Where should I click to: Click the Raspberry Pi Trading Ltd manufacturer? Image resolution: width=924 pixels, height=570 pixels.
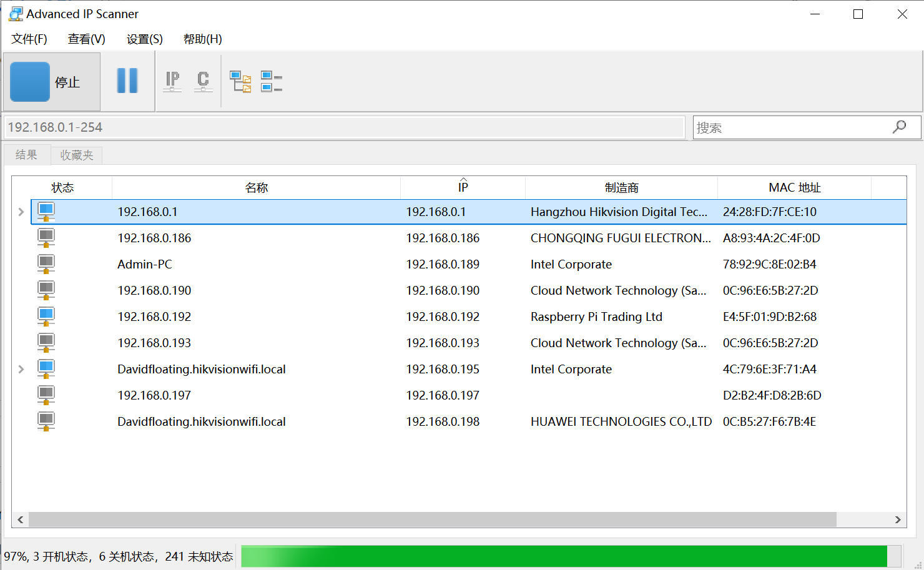pyautogui.click(x=596, y=317)
